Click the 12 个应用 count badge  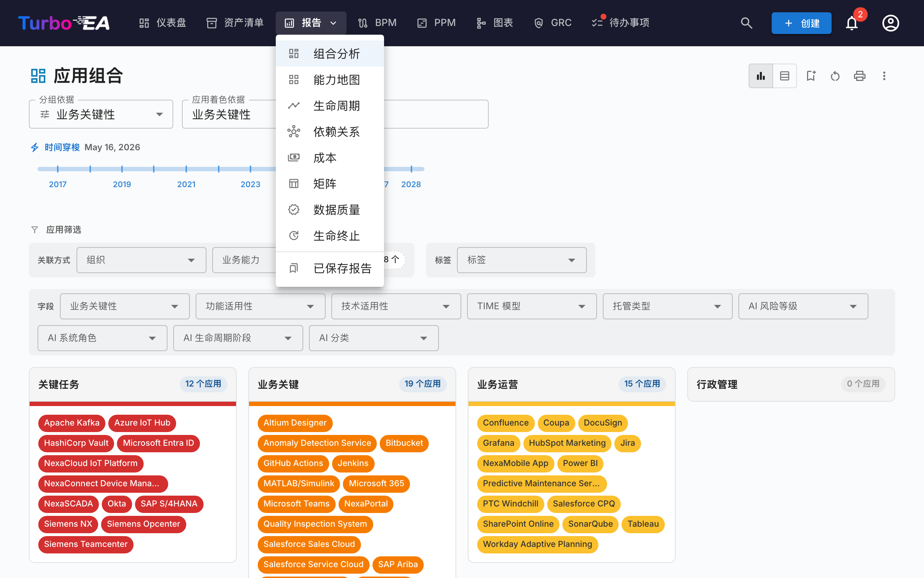(x=203, y=384)
